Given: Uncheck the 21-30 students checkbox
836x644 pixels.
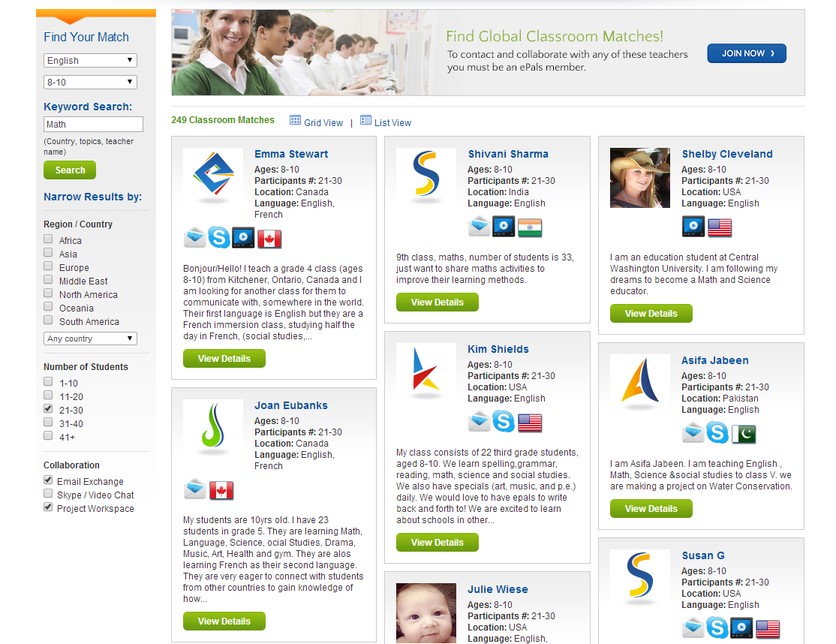Looking at the screenshot, I should click(x=48, y=408).
